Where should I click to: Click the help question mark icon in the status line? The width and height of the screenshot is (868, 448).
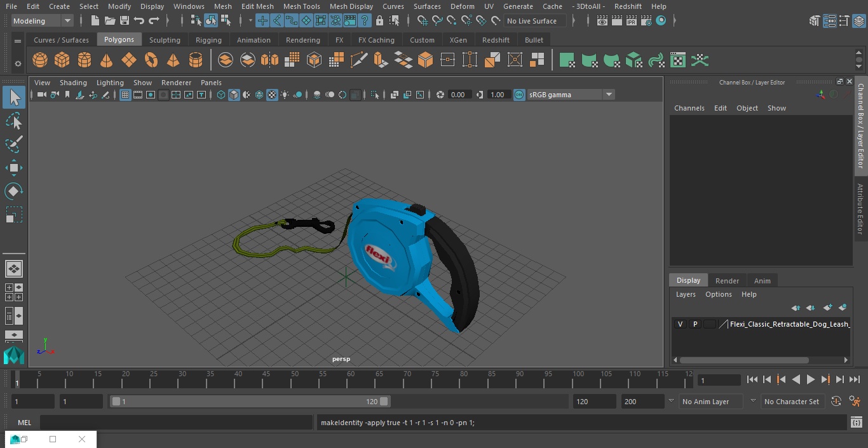[365, 21]
